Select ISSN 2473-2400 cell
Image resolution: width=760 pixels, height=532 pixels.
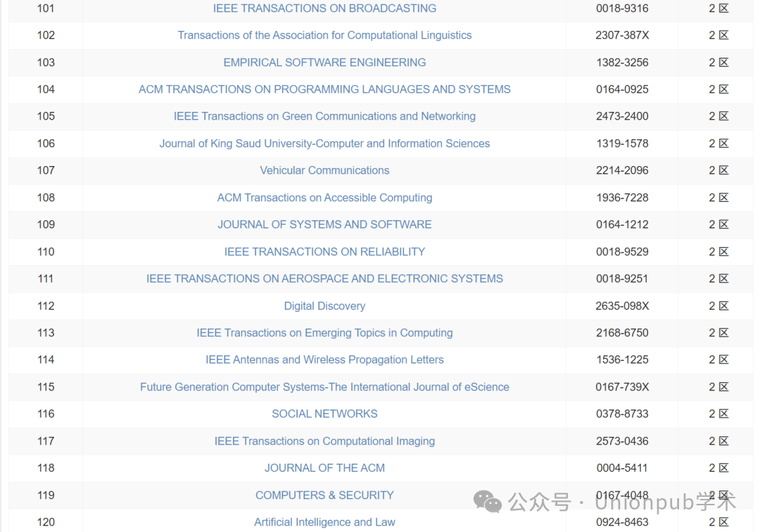point(622,116)
